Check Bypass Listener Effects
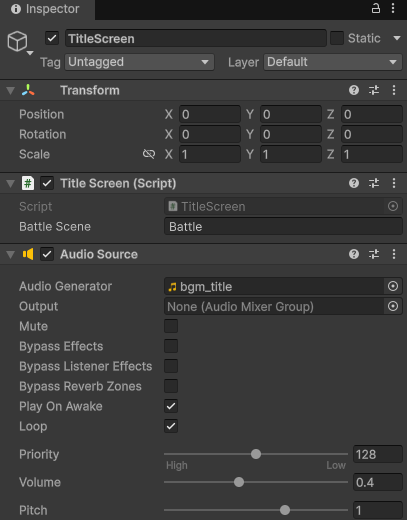 [x=171, y=366]
